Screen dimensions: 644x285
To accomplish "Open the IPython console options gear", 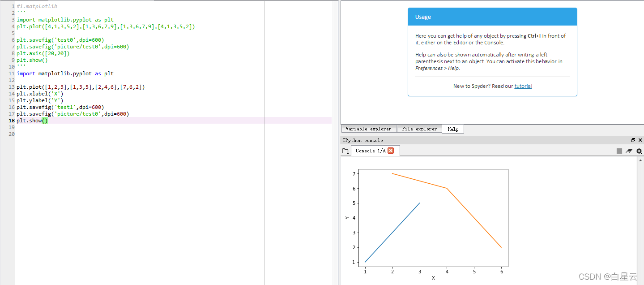I will click(x=639, y=151).
